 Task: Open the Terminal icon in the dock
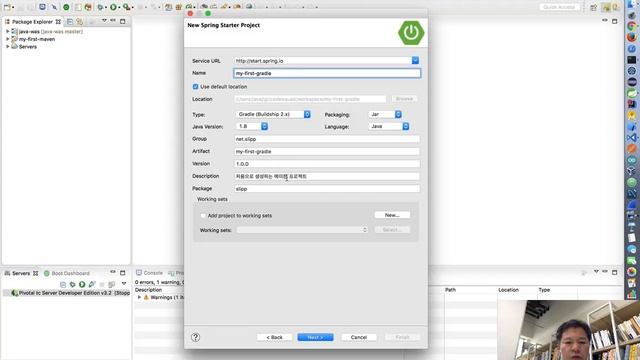pos(632,60)
